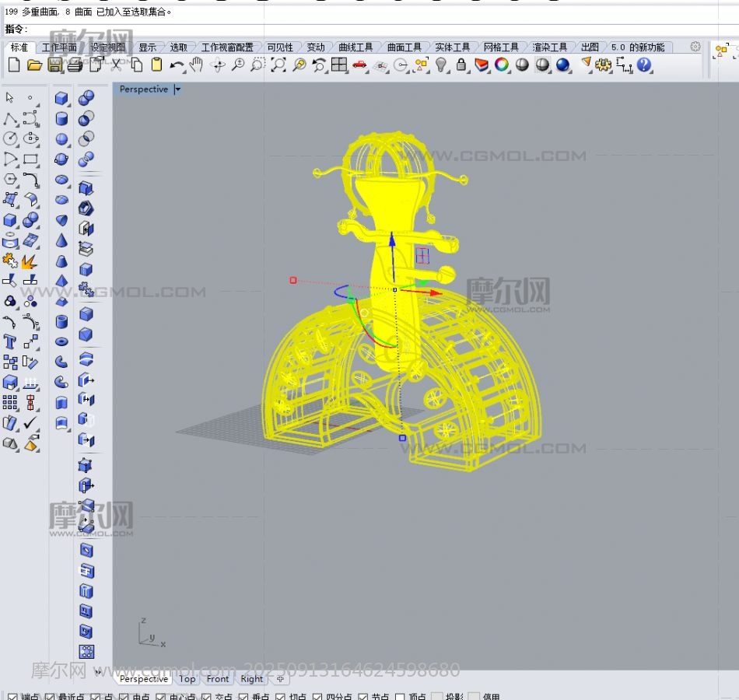Image resolution: width=739 pixels, height=700 pixels.
Task: Select the Circle tool in sidebar
Action: tap(10, 138)
